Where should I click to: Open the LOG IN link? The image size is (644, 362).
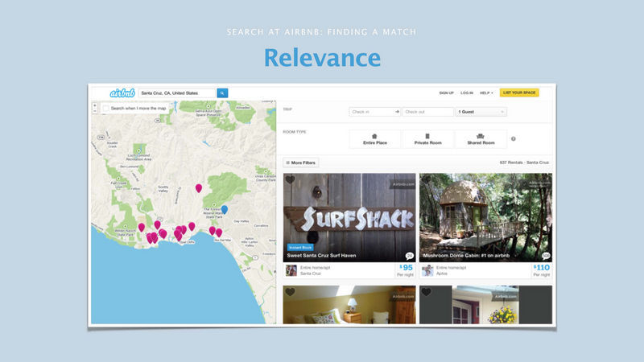[467, 93]
